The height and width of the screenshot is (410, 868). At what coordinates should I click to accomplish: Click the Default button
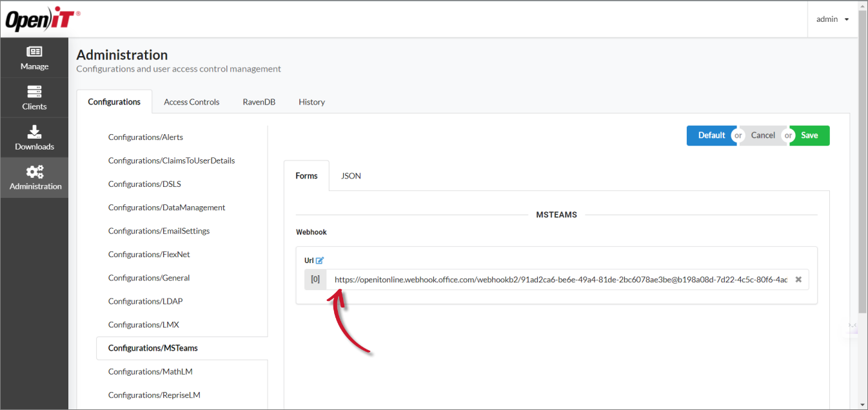coord(711,135)
